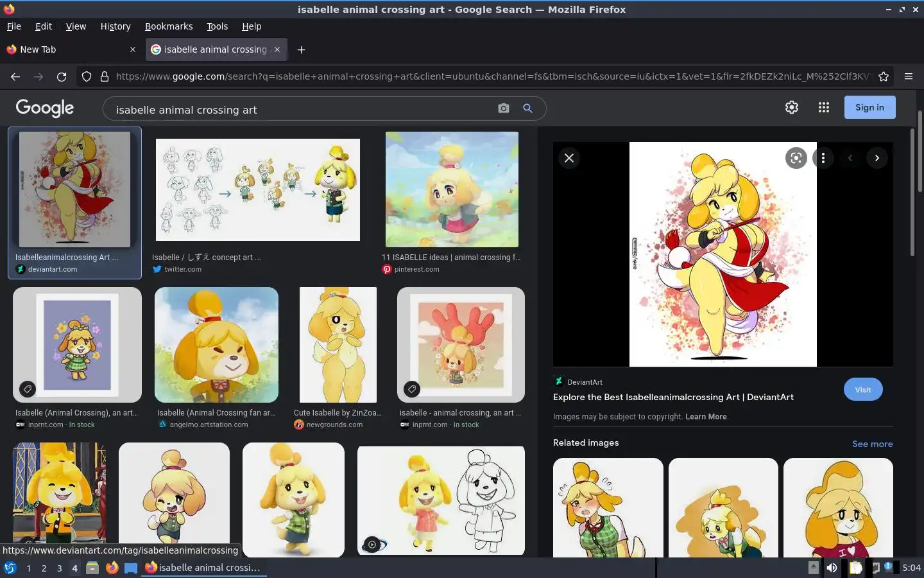Open related image with I heart shirt
The width and height of the screenshot is (924, 578).
pos(838,507)
